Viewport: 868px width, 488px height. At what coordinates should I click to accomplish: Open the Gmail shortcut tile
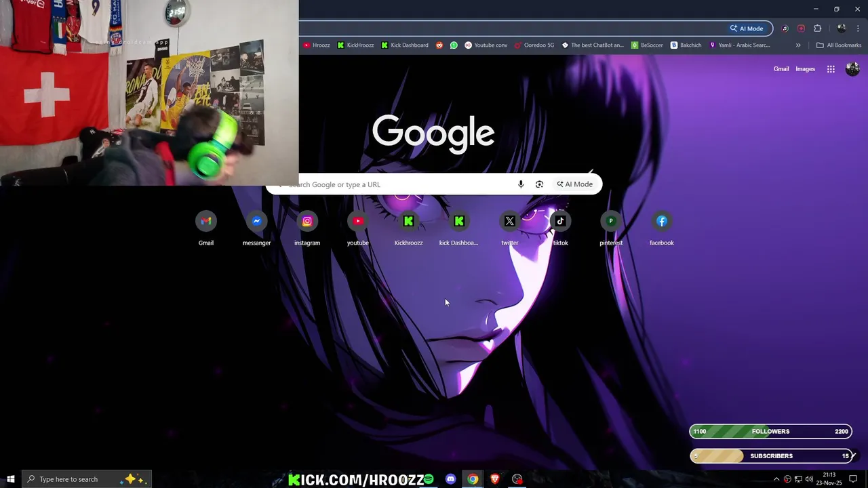coord(206,228)
